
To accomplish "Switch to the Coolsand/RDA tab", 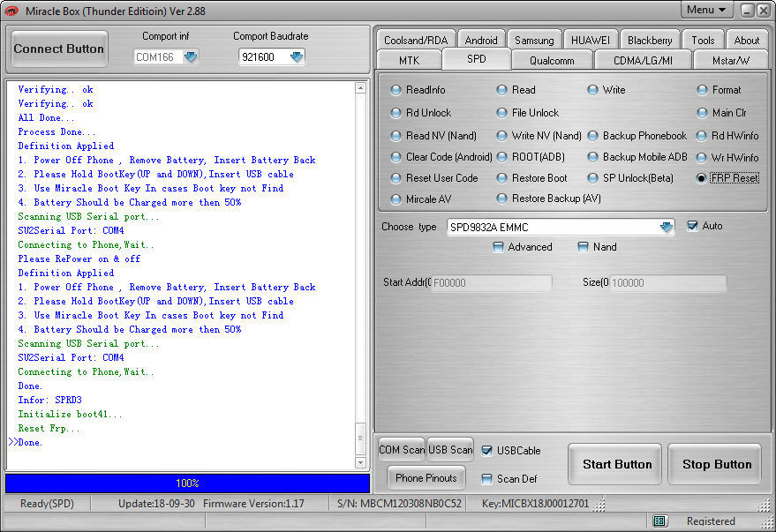I will click(416, 40).
